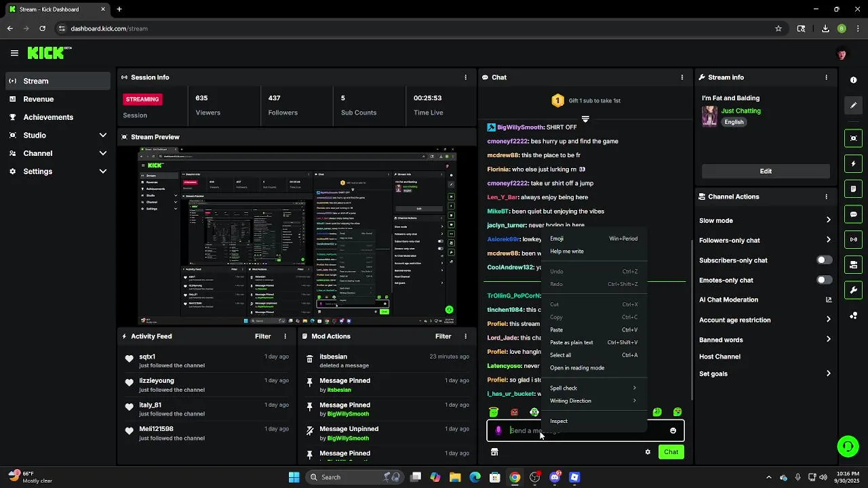Select the red angry emote
The height and width of the screenshot is (488, 868).
pyautogui.click(x=514, y=412)
